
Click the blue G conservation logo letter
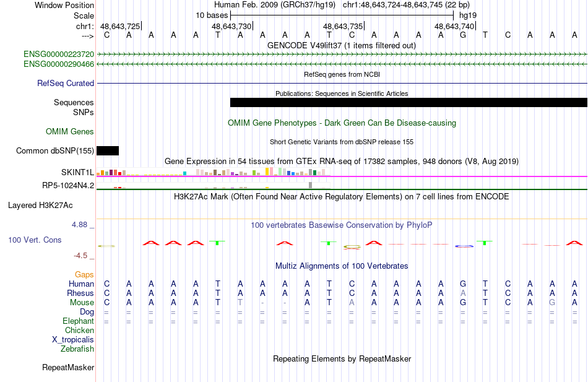[464, 246]
